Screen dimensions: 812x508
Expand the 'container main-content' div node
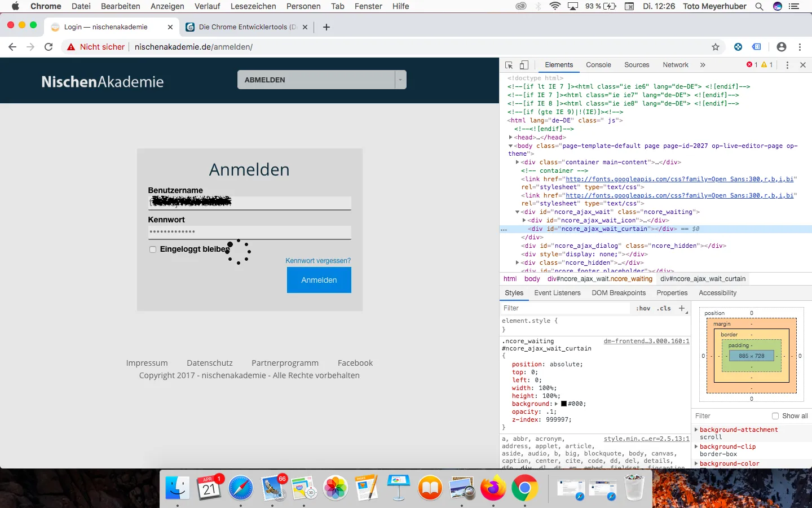(518, 162)
